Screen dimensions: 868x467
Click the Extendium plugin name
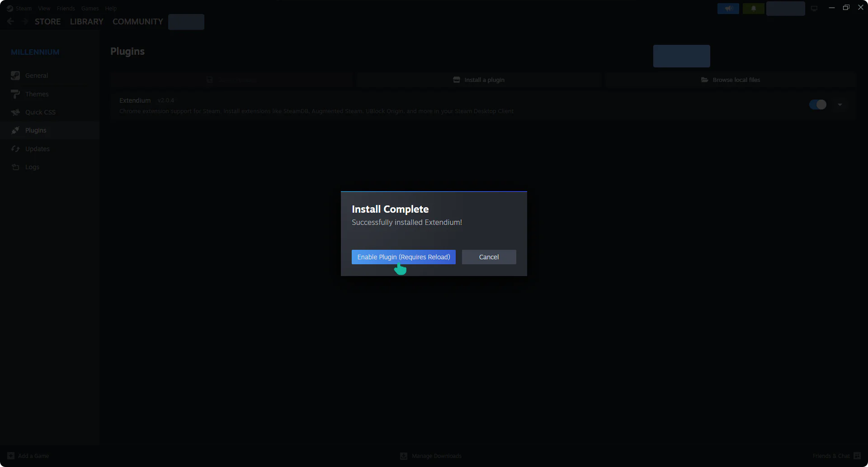click(x=135, y=100)
